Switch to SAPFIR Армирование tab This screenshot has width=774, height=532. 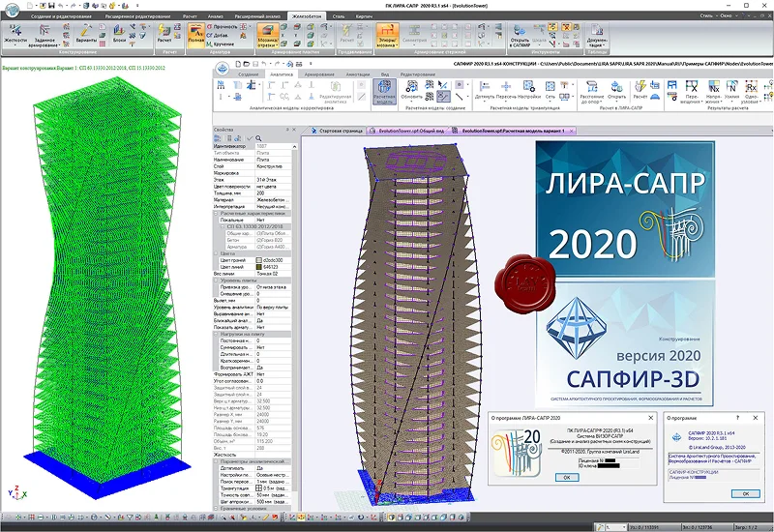[x=319, y=74]
